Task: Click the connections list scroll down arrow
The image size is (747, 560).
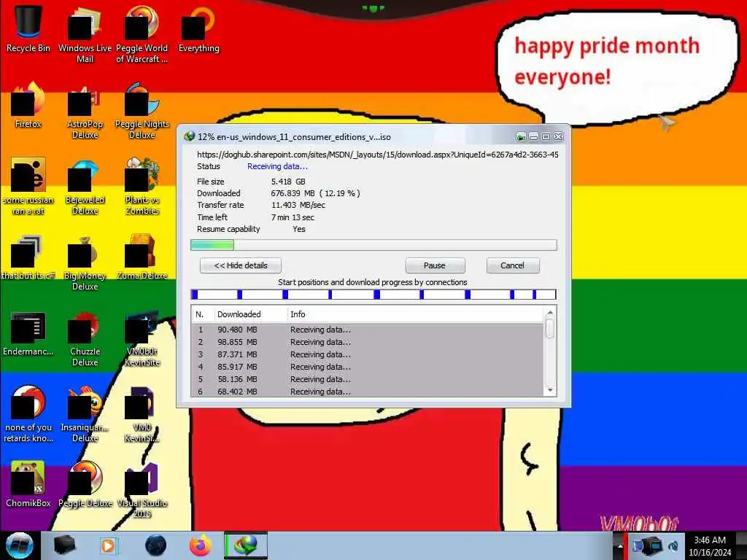Action: 550,391
